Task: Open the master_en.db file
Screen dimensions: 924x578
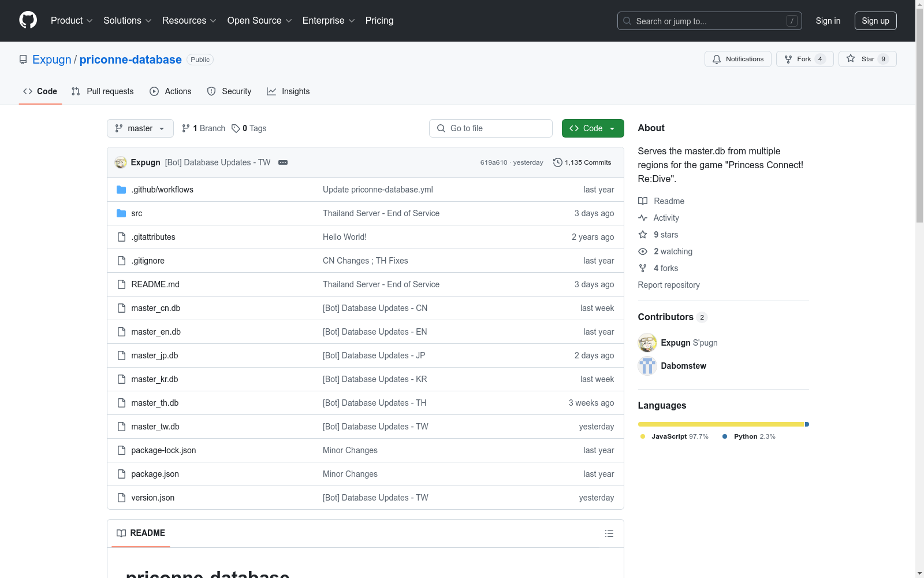Action: [156, 332]
